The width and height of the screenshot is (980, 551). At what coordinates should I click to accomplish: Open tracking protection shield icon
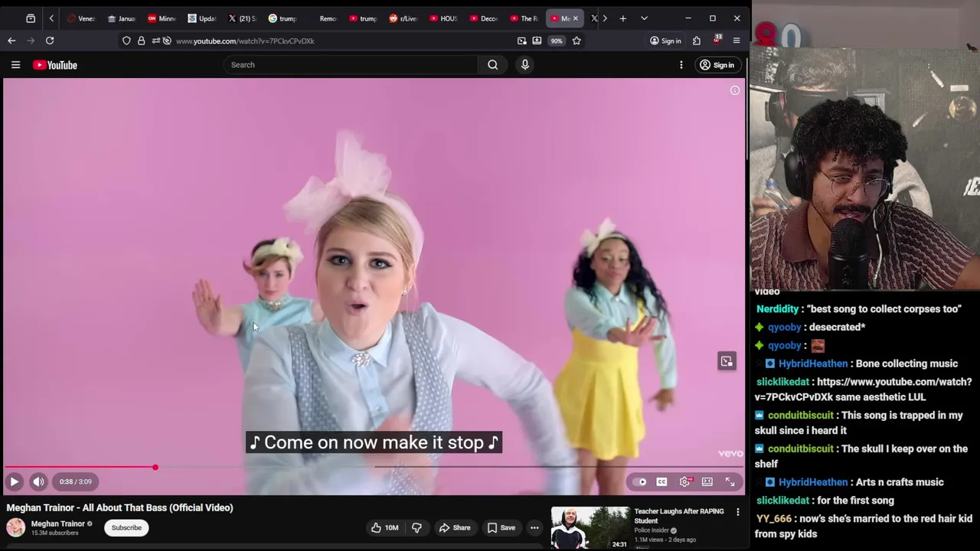126,41
